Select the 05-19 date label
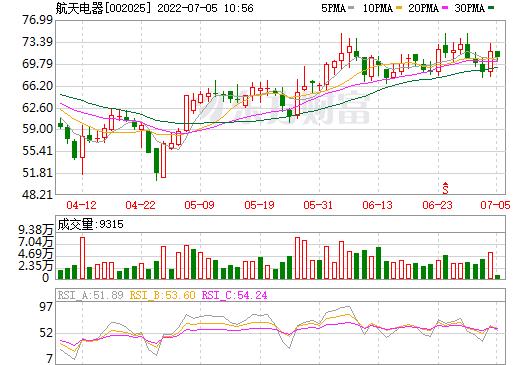The height and width of the screenshot is (365, 520). pos(259,205)
